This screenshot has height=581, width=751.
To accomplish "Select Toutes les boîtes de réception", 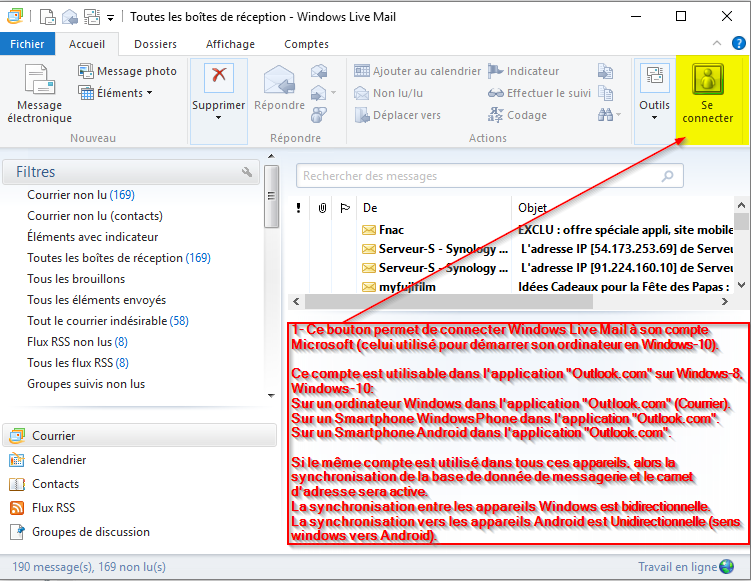I will point(119,258).
